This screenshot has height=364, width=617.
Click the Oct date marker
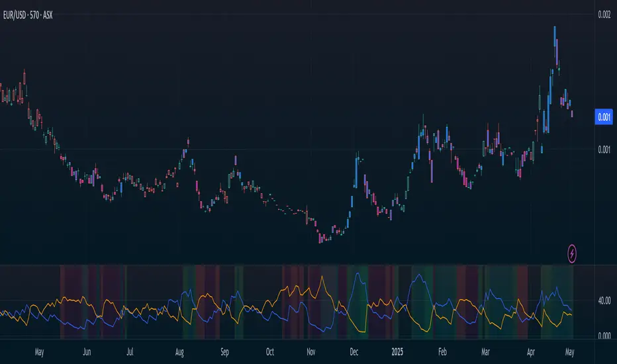click(269, 351)
